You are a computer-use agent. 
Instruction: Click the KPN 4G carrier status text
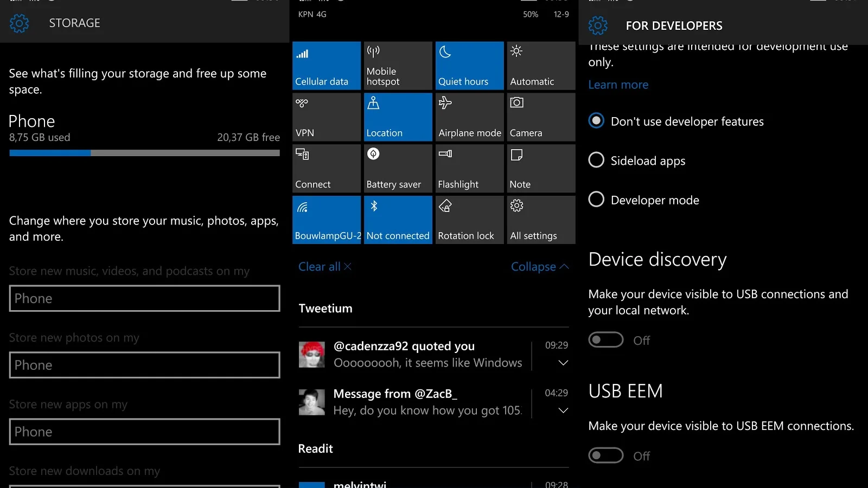pyautogui.click(x=312, y=15)
